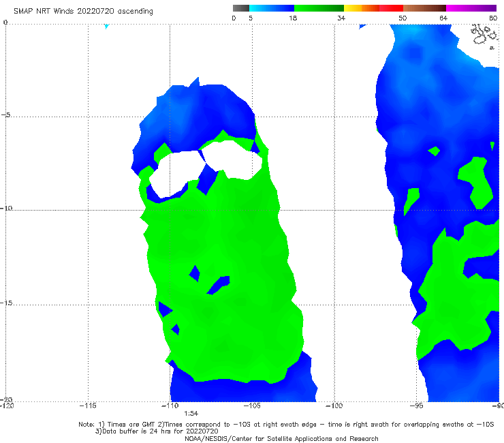This screenshot has width=504, height=443.
Task: Click the title 'SMAP NRT Winds 20220720 ascending'
Action: (x=83, y=11)
